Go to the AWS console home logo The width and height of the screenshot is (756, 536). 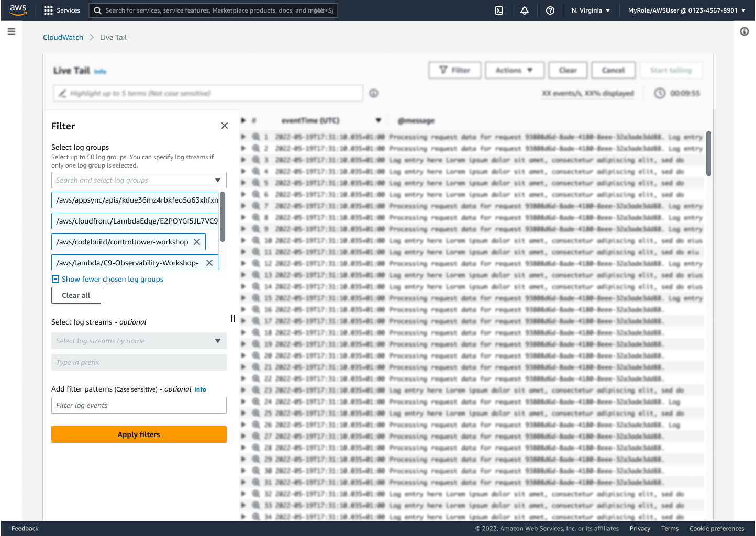[x=18, y=10]
